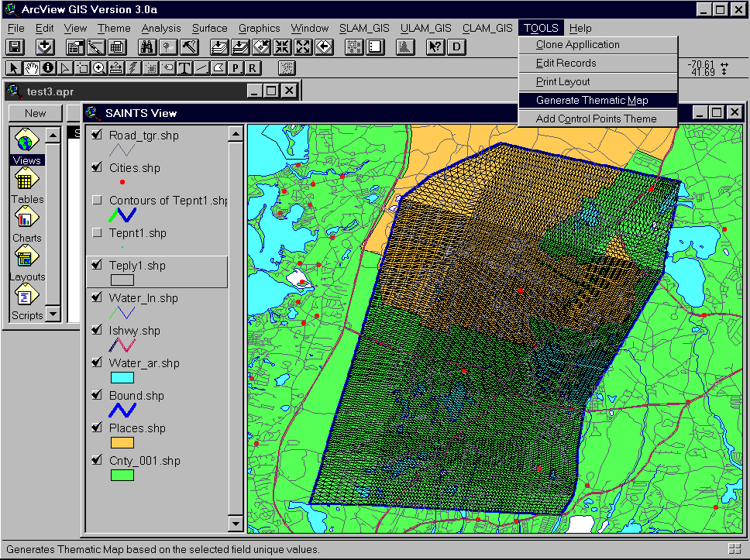Image resolution: width=750 pixels, height=560 pixels.
Task: Open Scripts in the project window
Action: pos(26,302)
